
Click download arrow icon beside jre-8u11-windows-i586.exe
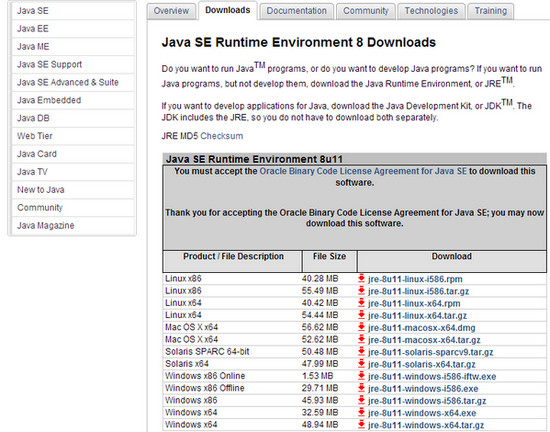tap(361, 388)
